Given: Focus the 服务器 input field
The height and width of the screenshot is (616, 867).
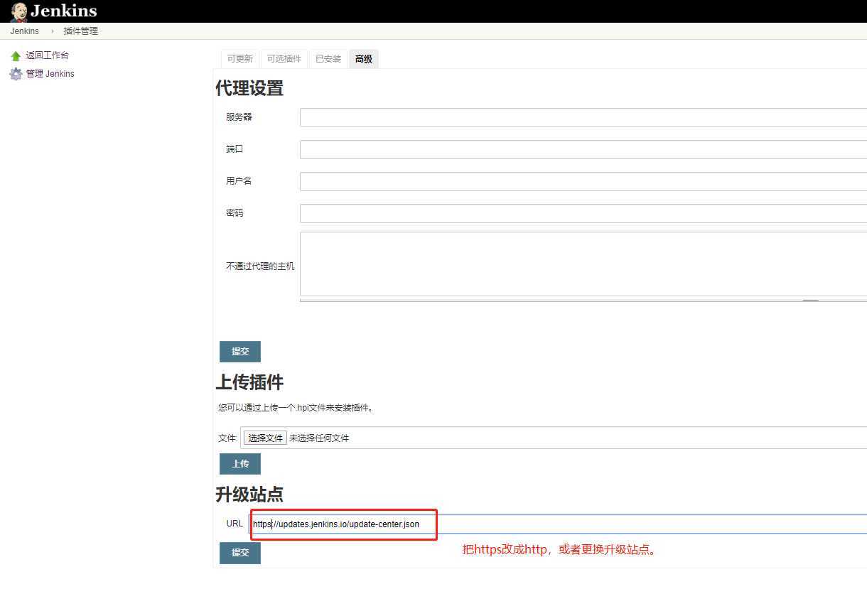Looking at the screenshot, I should (x=583, y=117).
